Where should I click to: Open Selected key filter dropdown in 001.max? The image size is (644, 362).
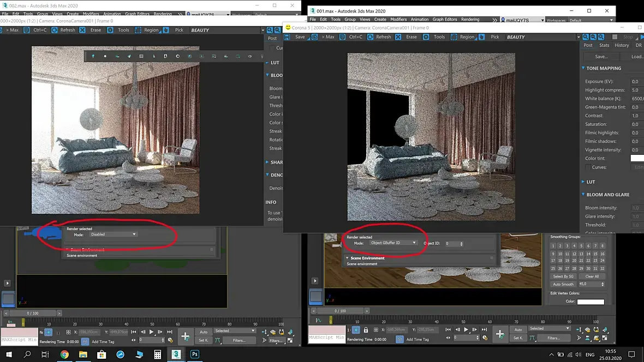coord(550,328)
